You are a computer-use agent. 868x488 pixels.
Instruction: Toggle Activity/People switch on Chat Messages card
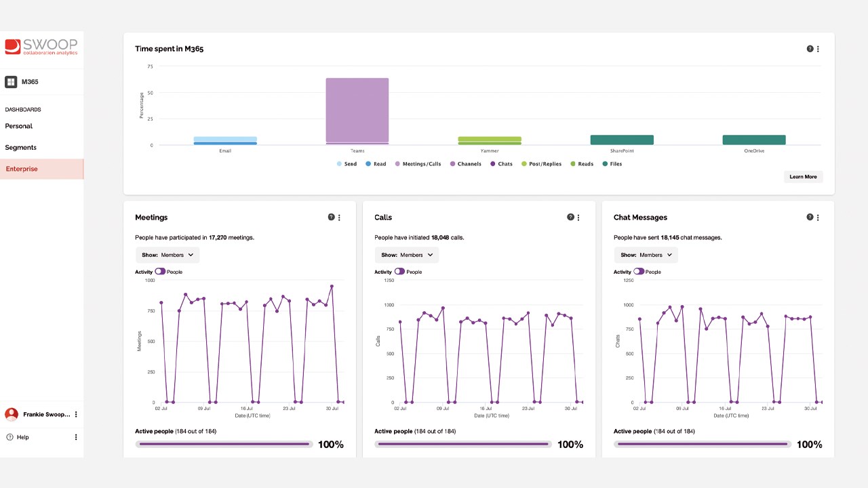(x=639, y=271)
